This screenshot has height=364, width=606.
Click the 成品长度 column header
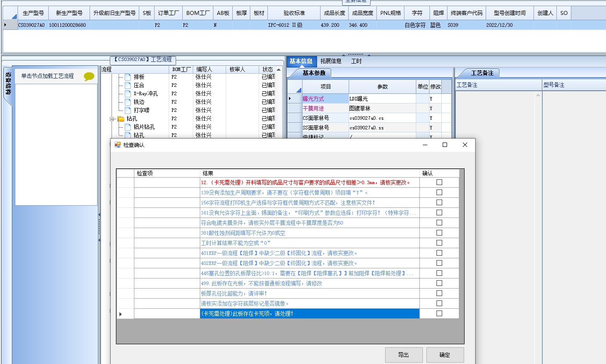click(x=334, y=13)
